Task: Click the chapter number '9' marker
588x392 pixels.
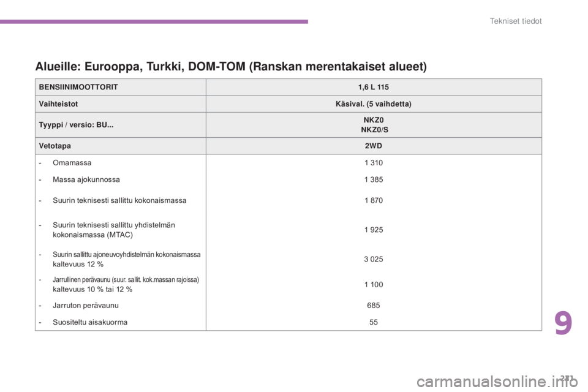Action: pyautogui.click(x=563, y=323)
